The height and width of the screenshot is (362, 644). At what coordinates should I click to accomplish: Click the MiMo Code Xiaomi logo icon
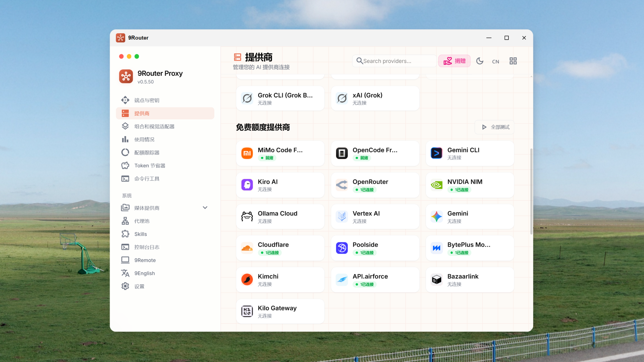pyautogui.click(x=247, y=154)
